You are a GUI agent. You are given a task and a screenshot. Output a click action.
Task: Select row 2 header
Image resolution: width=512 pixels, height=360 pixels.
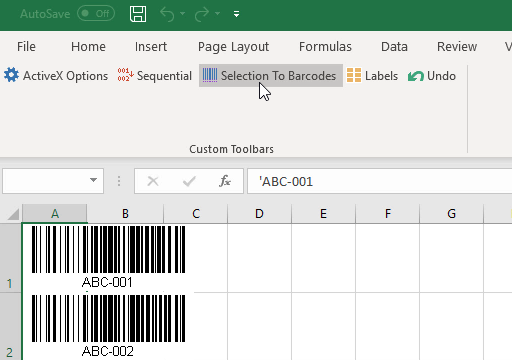point(11,326)
